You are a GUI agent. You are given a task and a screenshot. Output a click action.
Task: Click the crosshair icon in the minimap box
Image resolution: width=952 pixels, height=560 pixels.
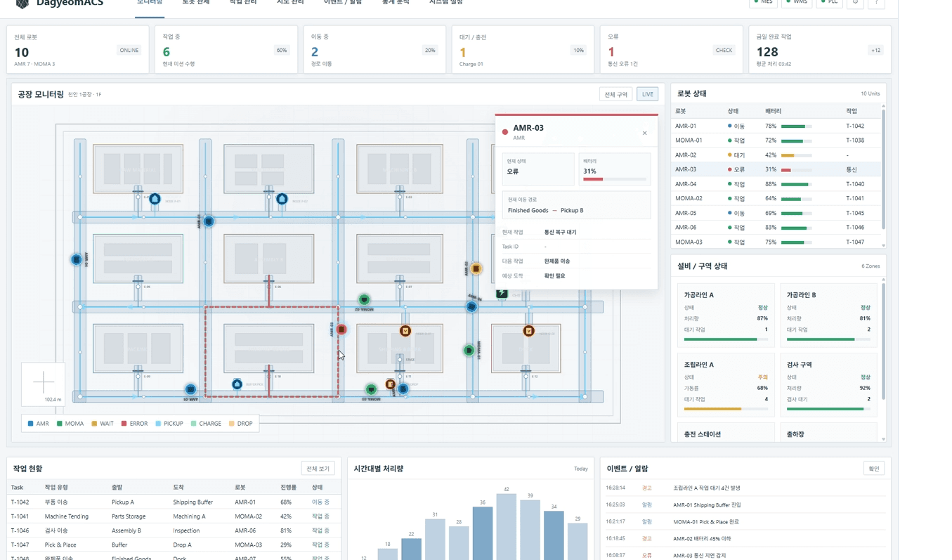pyautogui.click(x=44, y=382)
